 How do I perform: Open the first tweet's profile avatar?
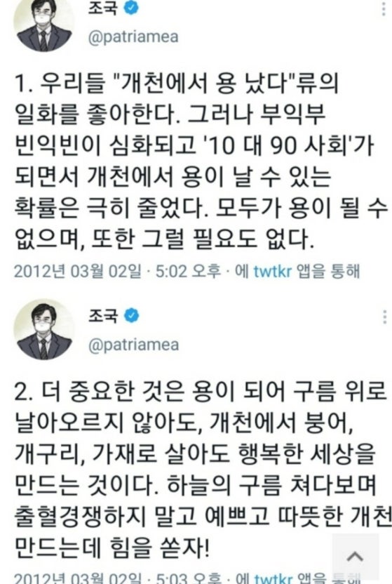pos(43,23)
